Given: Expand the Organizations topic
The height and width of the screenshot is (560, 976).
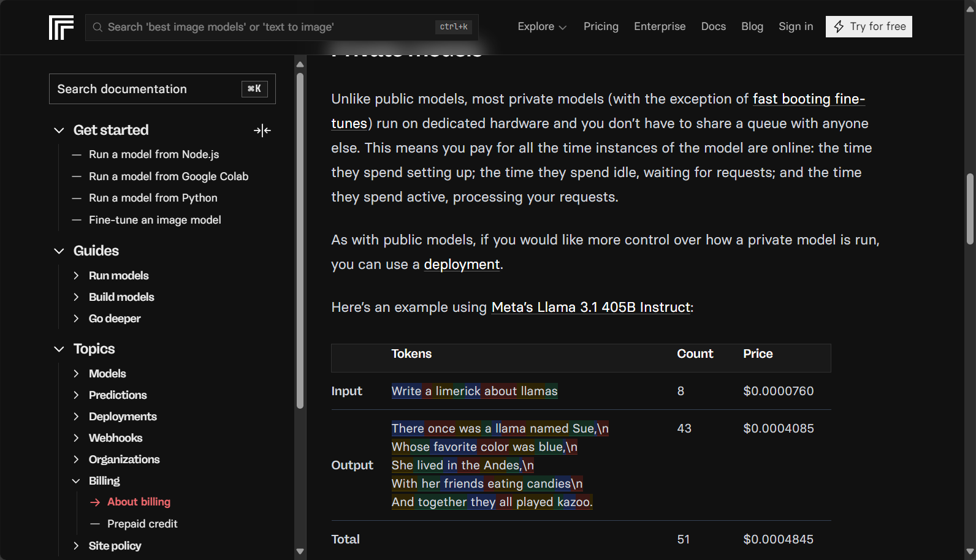Looking at the screenshot, I should pos(76,460).
